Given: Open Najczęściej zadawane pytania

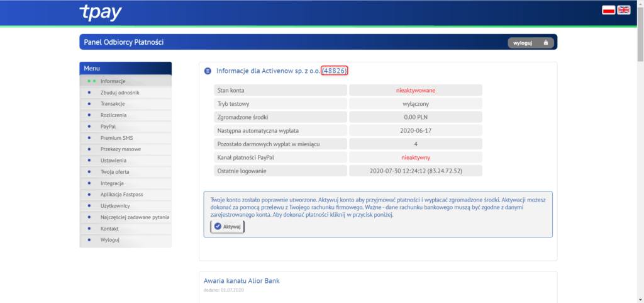Looking at the screenshot, I should 126,217.
